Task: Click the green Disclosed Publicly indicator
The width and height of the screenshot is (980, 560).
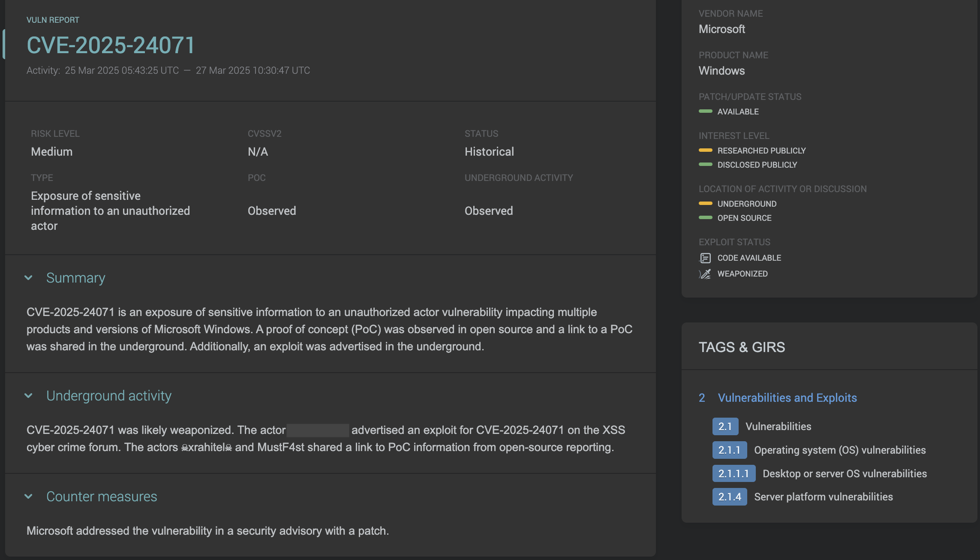Action: pyautogui.click(x=705, y=165)
